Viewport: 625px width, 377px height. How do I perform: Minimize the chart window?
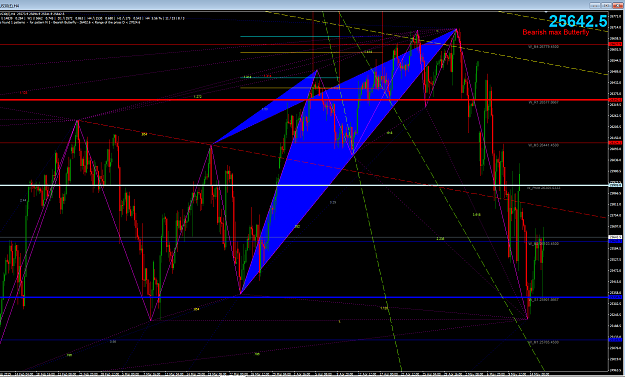point(594,5)
